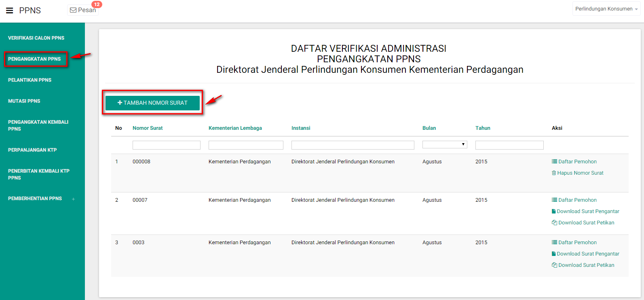Download Surat Petikan for row 00007

[586, 223]
